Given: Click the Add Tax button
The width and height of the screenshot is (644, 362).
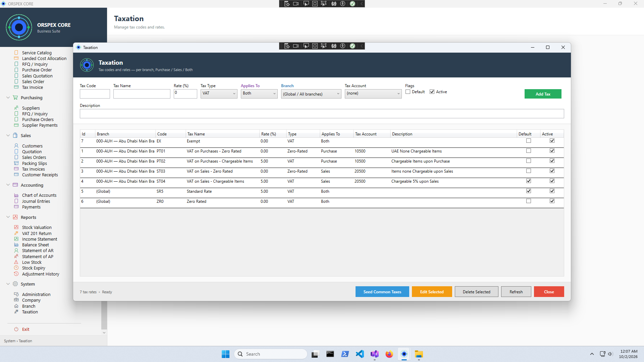Looking at the screenshot, I should [543, 94].
